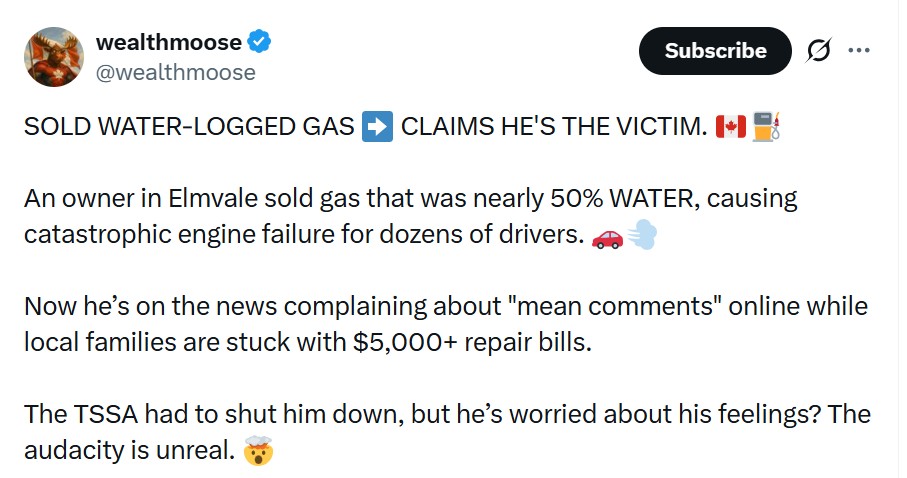Image resolution: width=907 pixels, height=478 pixels.
Task: Click the blue verified badge
Action: [260, 42]
